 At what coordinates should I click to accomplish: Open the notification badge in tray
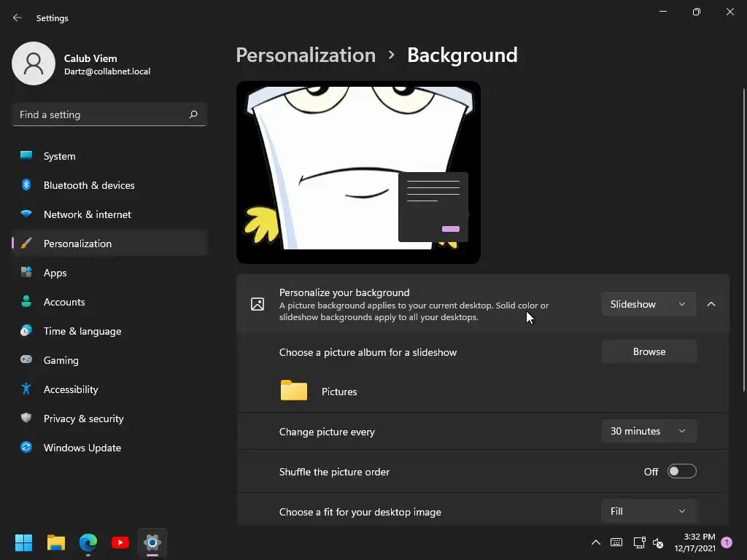tap(727, 542)
